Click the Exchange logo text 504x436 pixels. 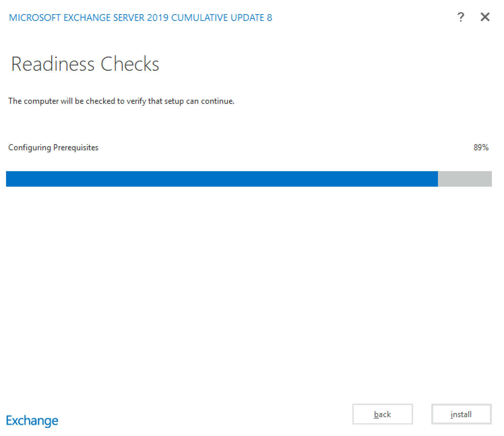[32, 421]
